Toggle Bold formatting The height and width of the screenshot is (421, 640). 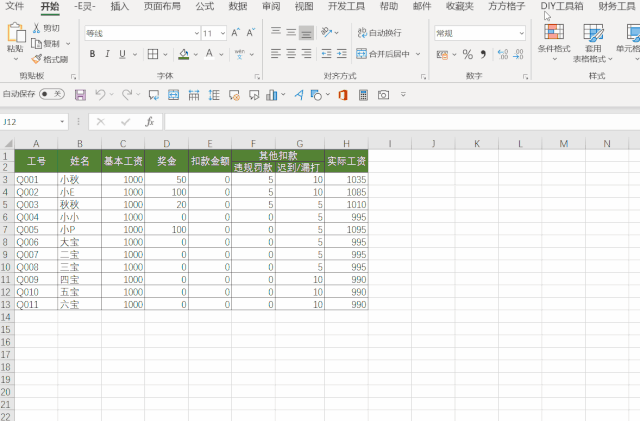click(x=92, y=54)
